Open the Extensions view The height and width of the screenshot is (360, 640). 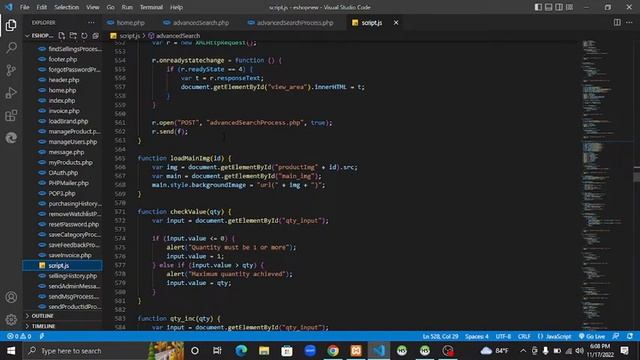pyautogui.click(x=11, y=116)
